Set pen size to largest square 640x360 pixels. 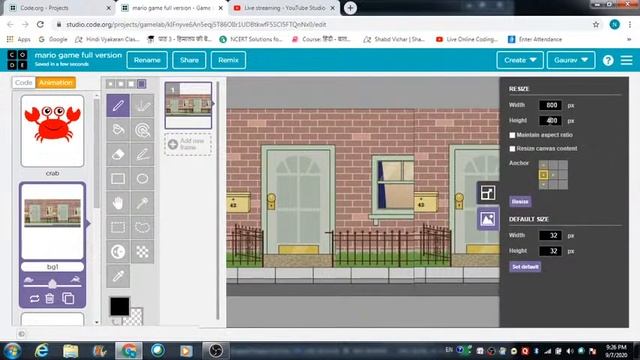141,84
